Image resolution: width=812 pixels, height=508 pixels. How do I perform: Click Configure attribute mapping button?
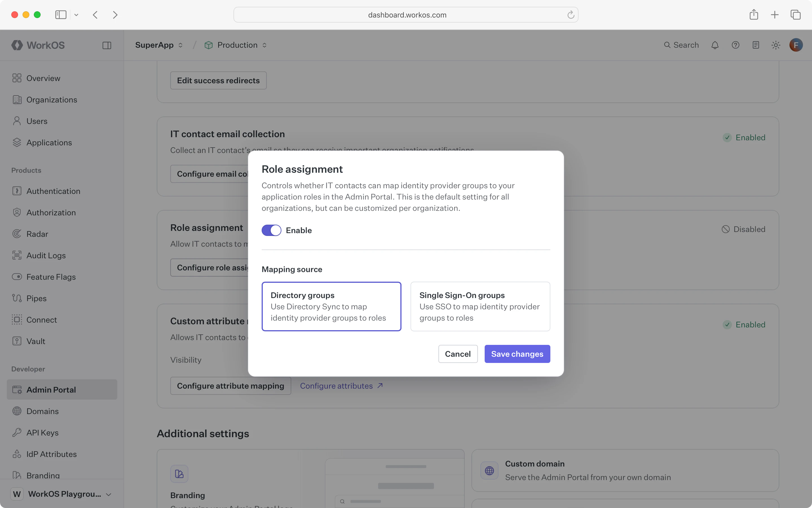pos(231,386)
